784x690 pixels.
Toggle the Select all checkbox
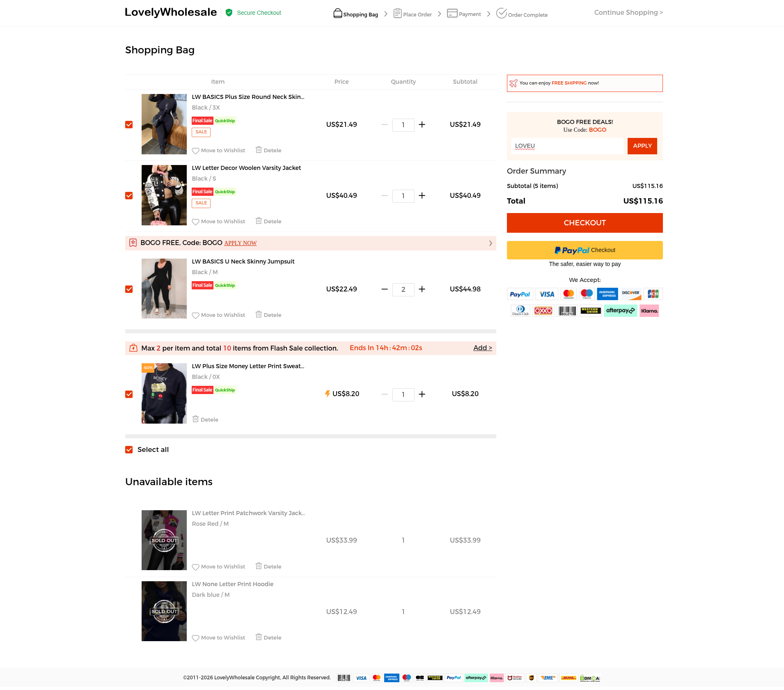coord(129,449)
